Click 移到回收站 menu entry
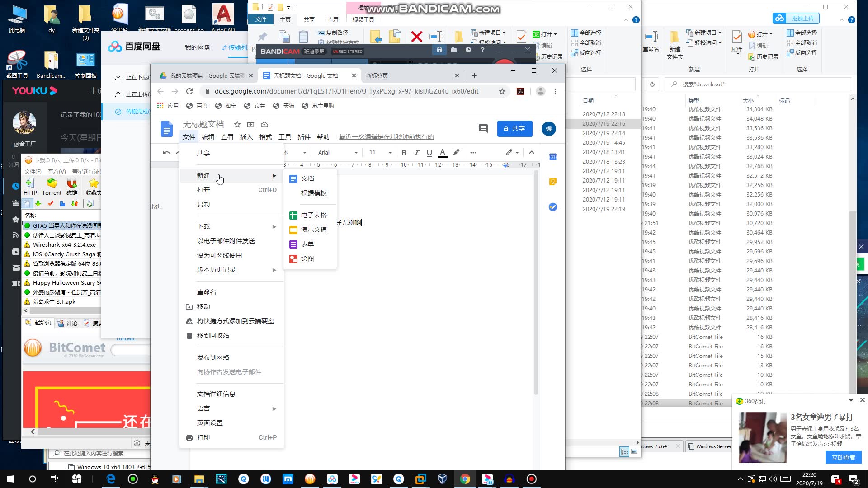868x488 pixels. [x=231, y=336]
